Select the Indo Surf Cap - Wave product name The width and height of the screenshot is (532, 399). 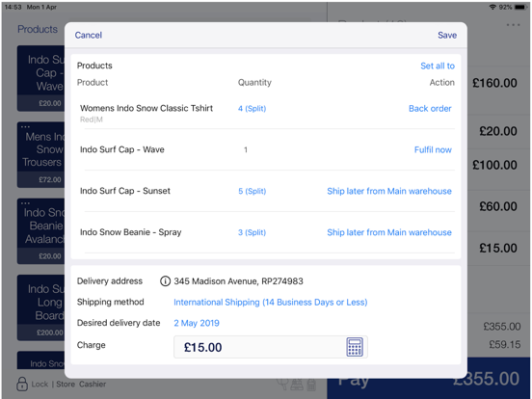pos(122,149)
